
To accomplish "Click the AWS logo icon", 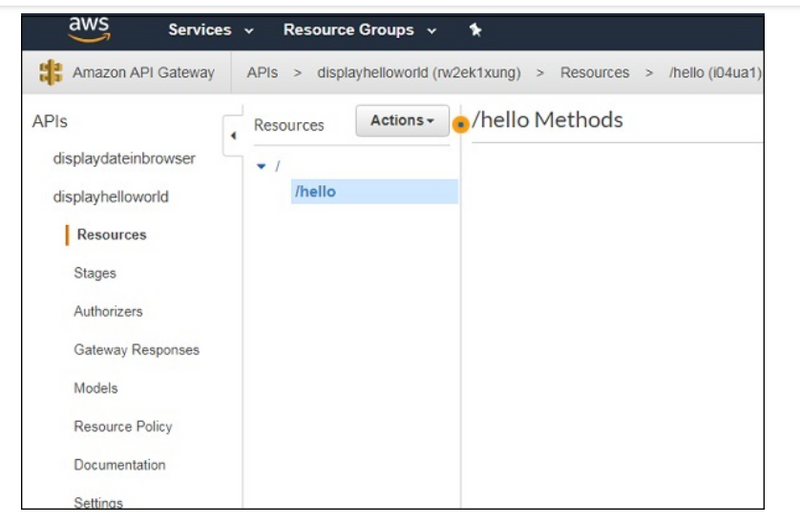I will click(x=89, y=29).
